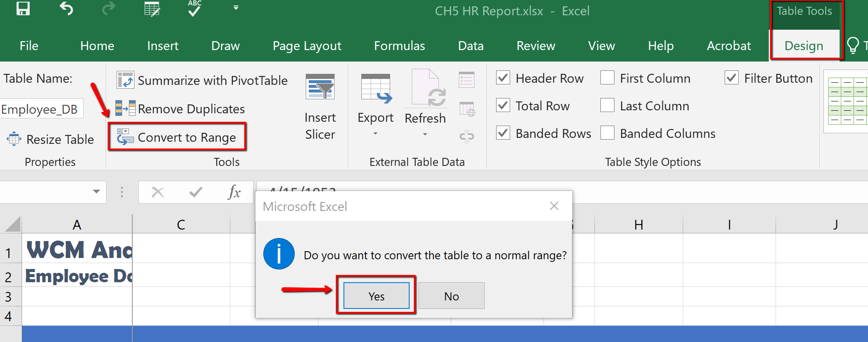Select column I header
868x342 pixels.
click(x=729, y=224)
